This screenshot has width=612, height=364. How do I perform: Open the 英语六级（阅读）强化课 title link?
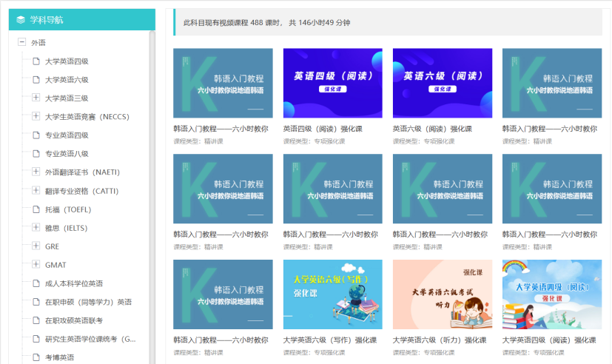[x=431, y=129]
